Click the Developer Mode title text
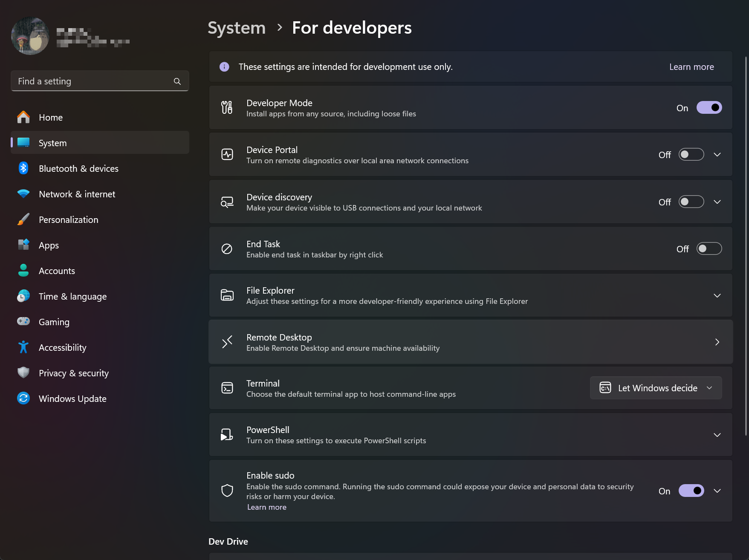The image size is (749, 560). [x=279, y=103]
